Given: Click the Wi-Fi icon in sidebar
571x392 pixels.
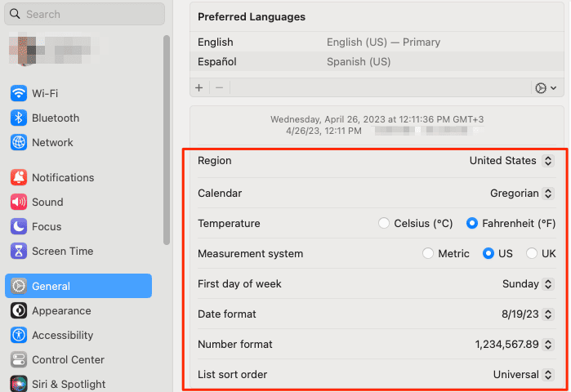Looking at the screenshot, I should pos(19,93).
